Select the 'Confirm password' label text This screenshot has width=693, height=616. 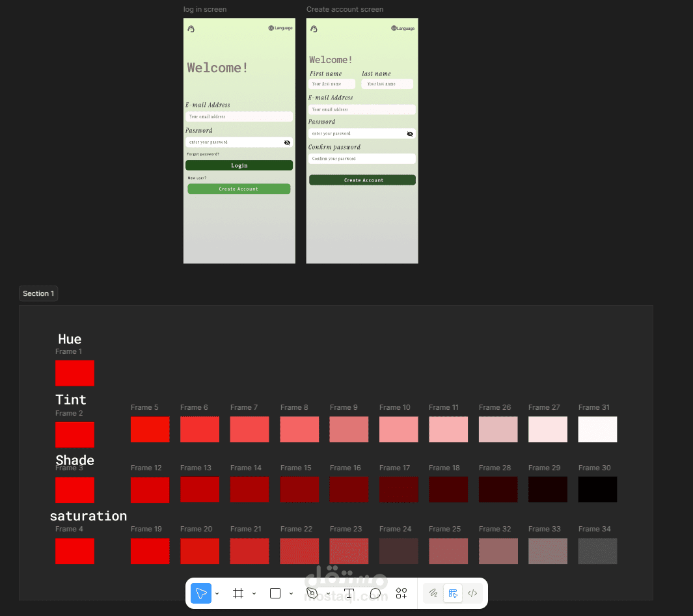tap(334, 147)
